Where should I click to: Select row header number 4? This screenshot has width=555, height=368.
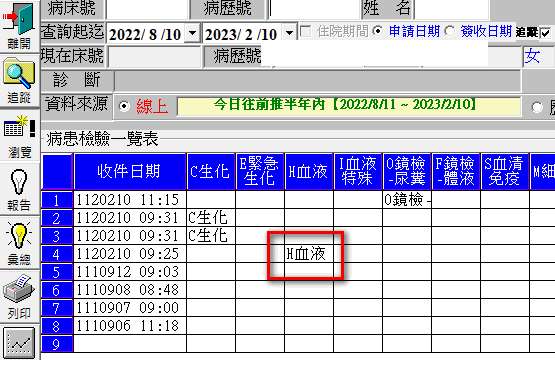tap(57, 254)
